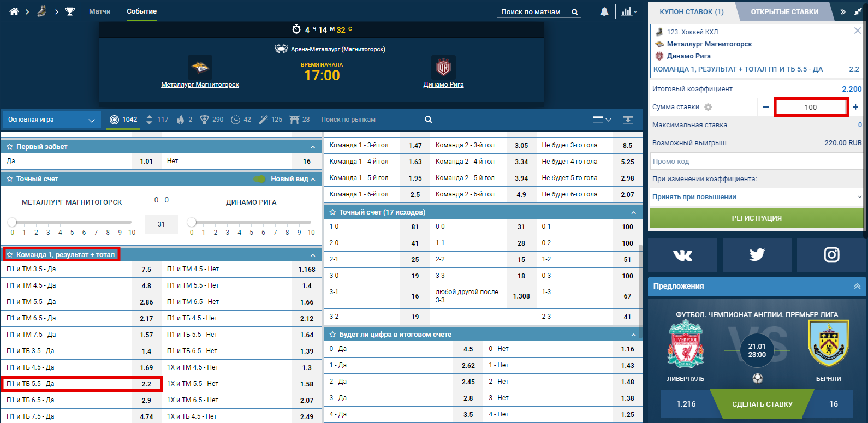
Task: Open the Twitter social link
Action: click(757, 255)
